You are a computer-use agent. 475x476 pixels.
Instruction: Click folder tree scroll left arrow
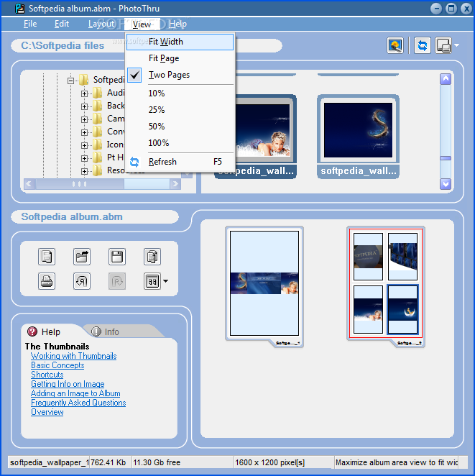point(29,184)
